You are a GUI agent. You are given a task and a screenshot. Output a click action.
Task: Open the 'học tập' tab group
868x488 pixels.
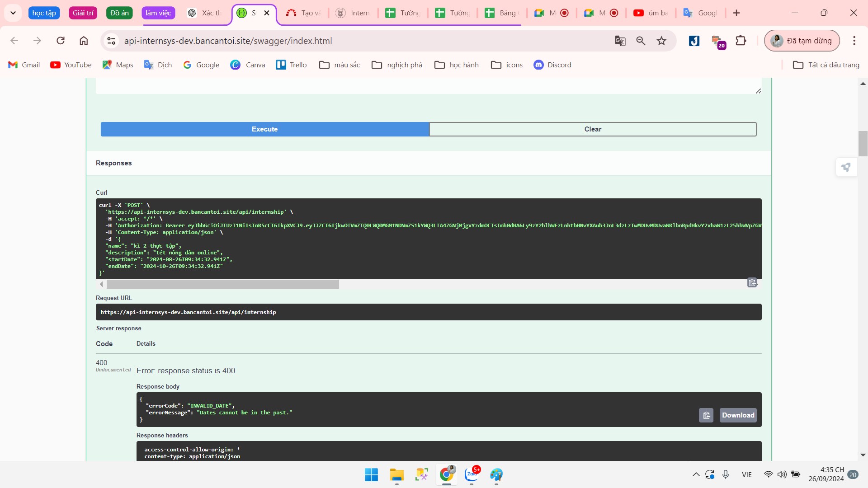[x=44, y=13]
